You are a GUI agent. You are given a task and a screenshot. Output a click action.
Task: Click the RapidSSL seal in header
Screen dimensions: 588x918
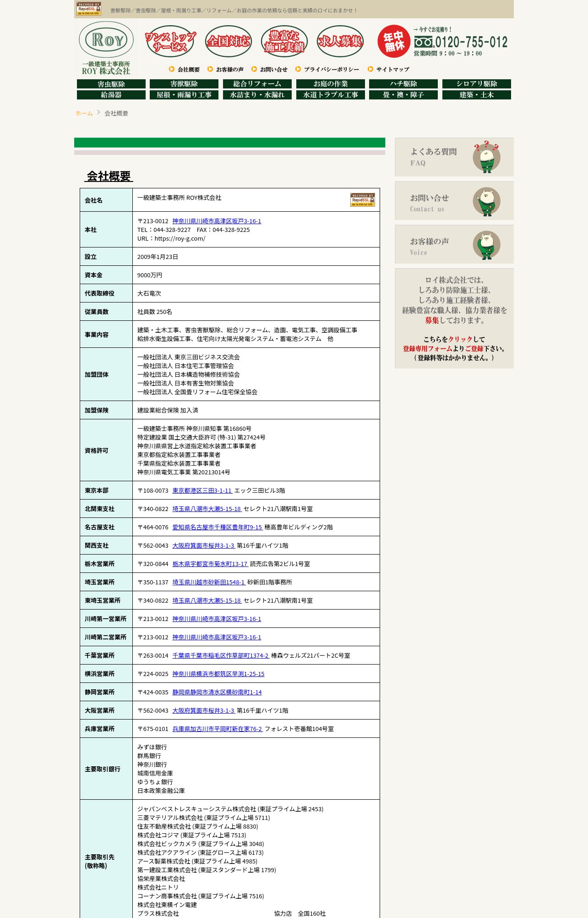tap(88, 9)
